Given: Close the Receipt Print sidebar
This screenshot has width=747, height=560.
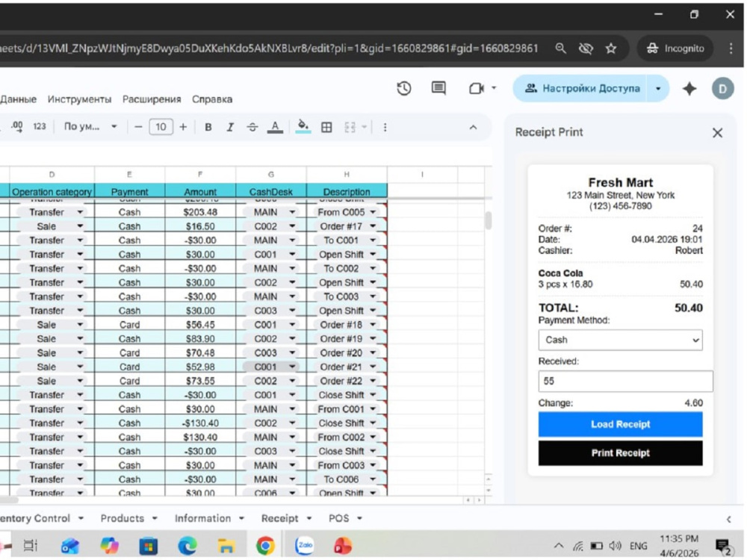Looking at the screenshot, I should (x=717, y=133).
